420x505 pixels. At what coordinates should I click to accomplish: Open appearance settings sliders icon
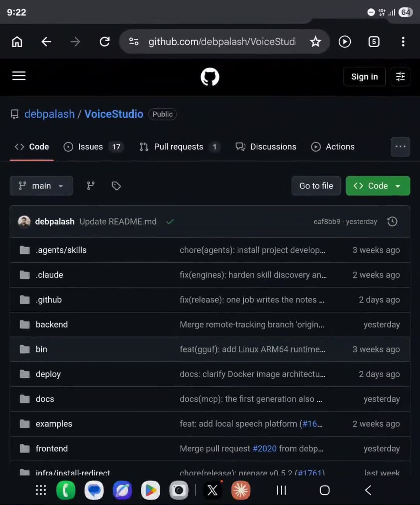point(400,76)
